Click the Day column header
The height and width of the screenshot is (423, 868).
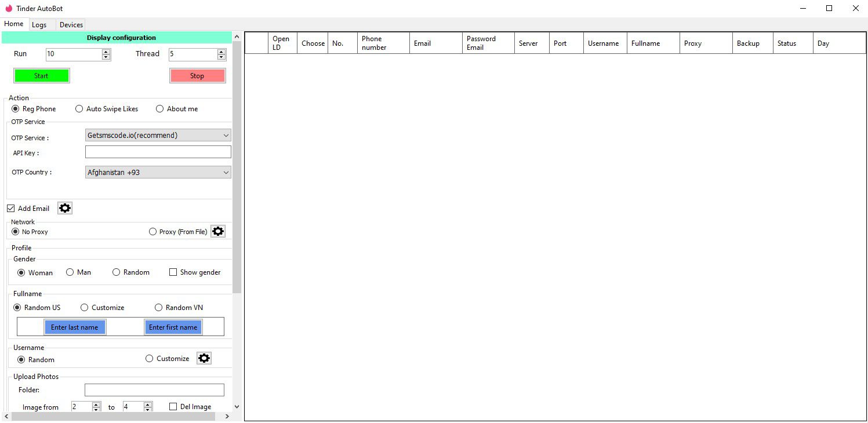[x=839, y=43]
